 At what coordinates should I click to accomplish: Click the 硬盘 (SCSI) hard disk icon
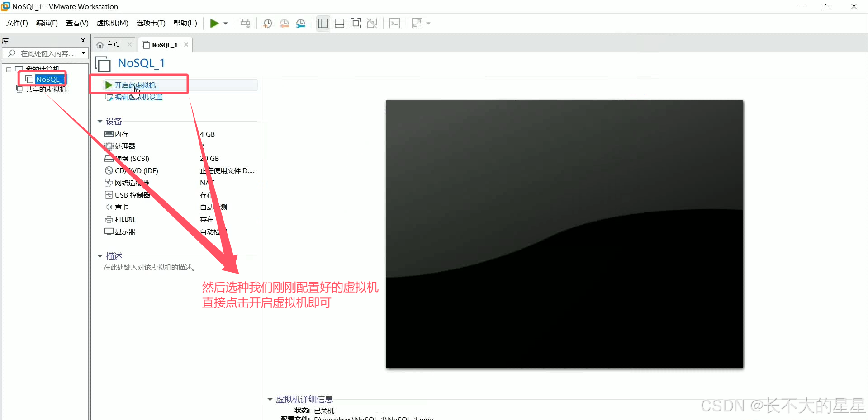pyautogui.click(x=109, y=158)
